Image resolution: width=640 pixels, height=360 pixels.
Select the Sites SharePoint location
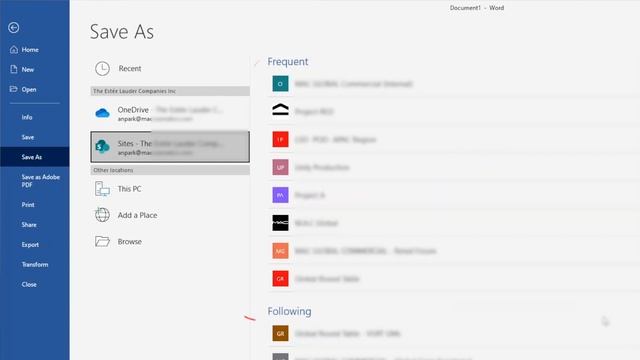(170, 147)
